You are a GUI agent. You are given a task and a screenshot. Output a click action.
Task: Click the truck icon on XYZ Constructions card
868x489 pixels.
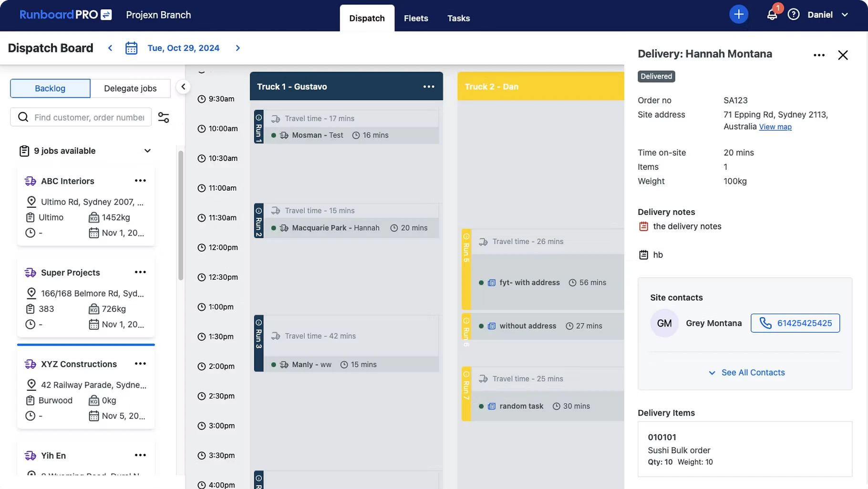30,364
